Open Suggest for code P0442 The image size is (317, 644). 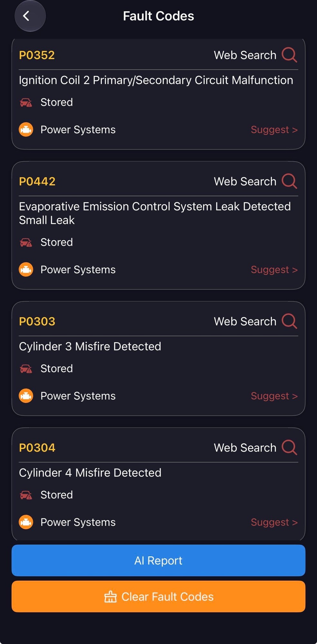274,270
